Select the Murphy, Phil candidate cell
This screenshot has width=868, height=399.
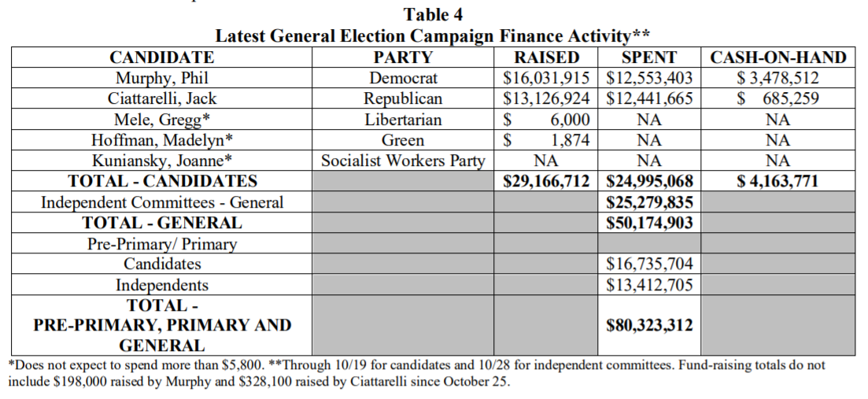(161, 78)
